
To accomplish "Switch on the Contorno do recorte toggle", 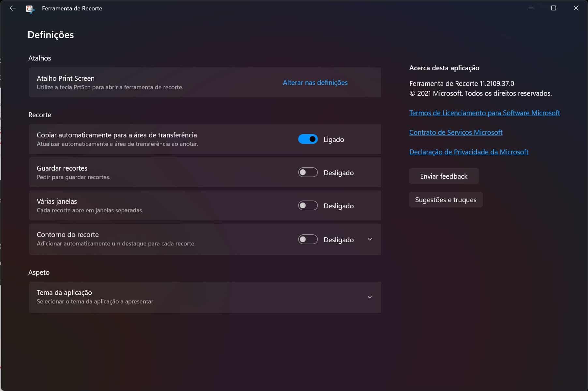I will click(x=308, y=240).
